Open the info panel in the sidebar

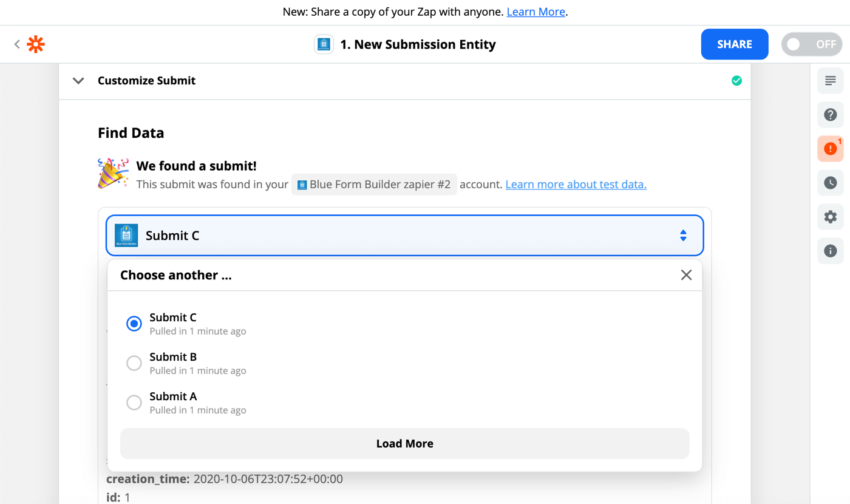[x=830, y=251]
